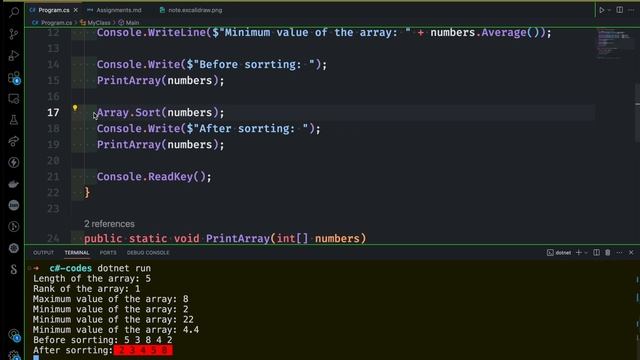Open the Run and Debug view
Image resolution: width=640 pixels, height=360 pixels.
[13, 56]
